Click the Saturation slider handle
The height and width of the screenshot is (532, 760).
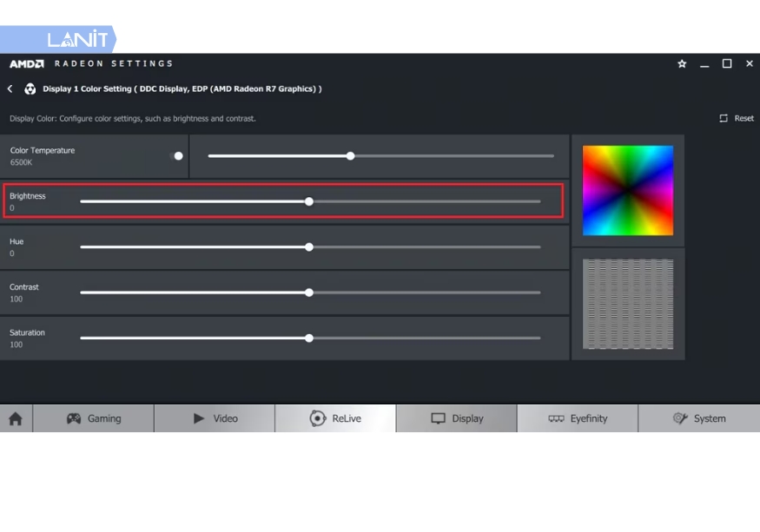[309, 338]
